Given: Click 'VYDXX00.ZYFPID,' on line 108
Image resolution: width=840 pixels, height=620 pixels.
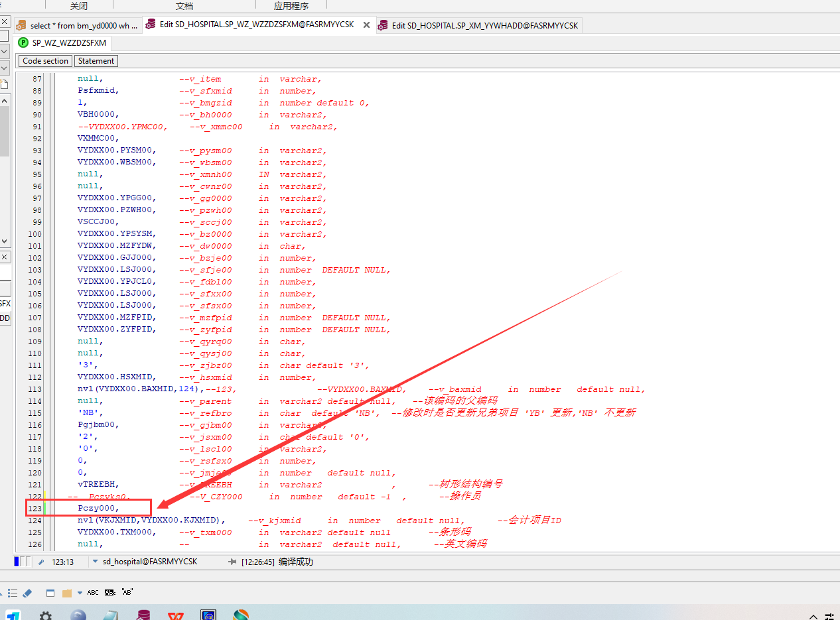Looking at the screenshot, I should (x=117, y=330).
